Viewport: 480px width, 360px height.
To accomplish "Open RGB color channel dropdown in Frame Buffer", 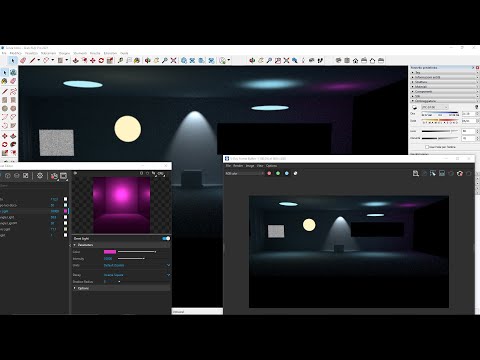I will [x=244, y=173].
